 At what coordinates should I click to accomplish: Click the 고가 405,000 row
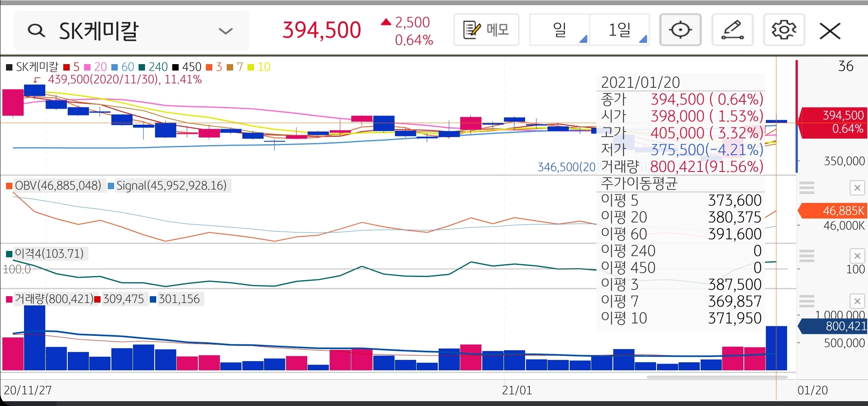(682, 133)
